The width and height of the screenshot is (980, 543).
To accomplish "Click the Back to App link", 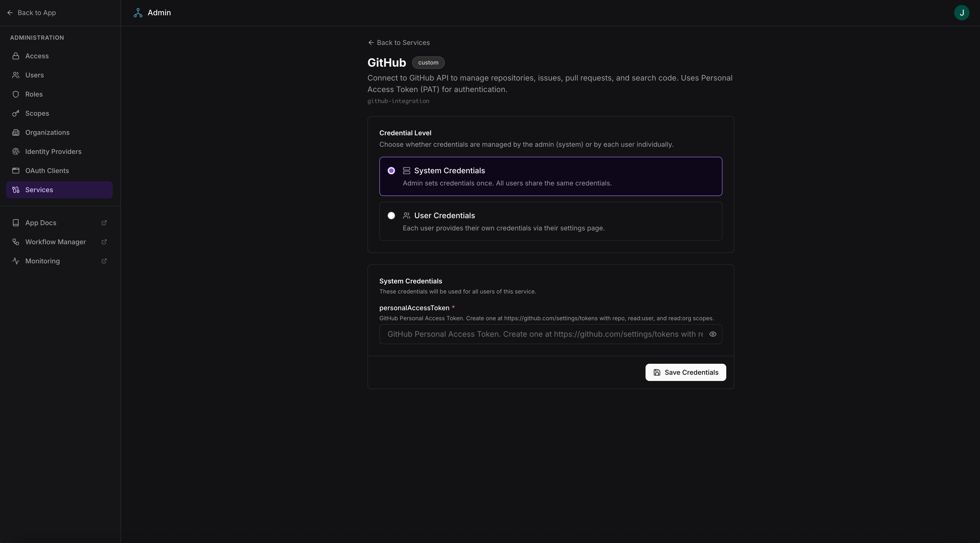I will [x=31, y=13].
